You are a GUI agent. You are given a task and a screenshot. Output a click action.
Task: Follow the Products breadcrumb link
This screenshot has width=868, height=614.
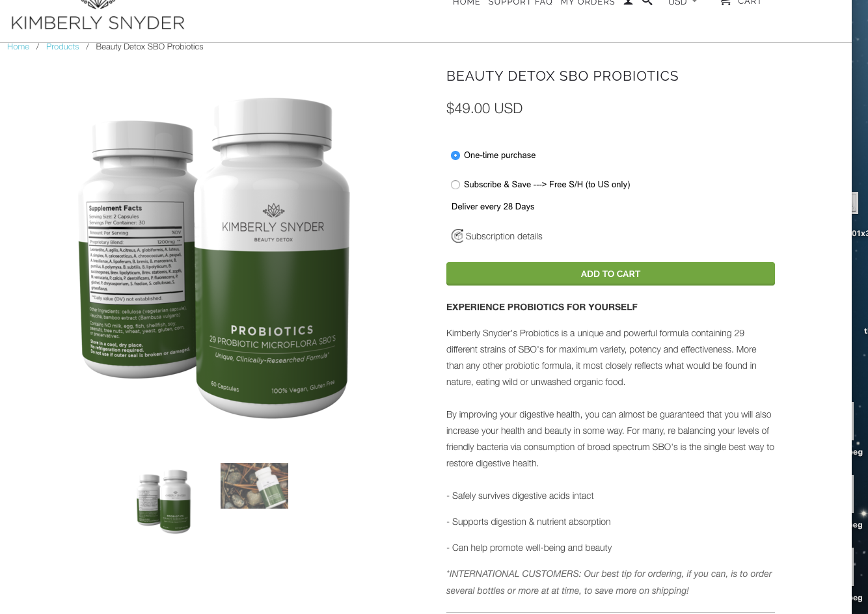pyautogui.click(x=62, y=47)
